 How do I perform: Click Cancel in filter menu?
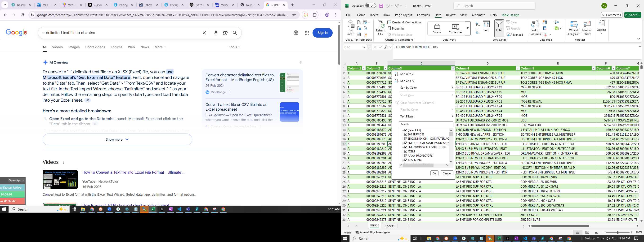point(447,173)
